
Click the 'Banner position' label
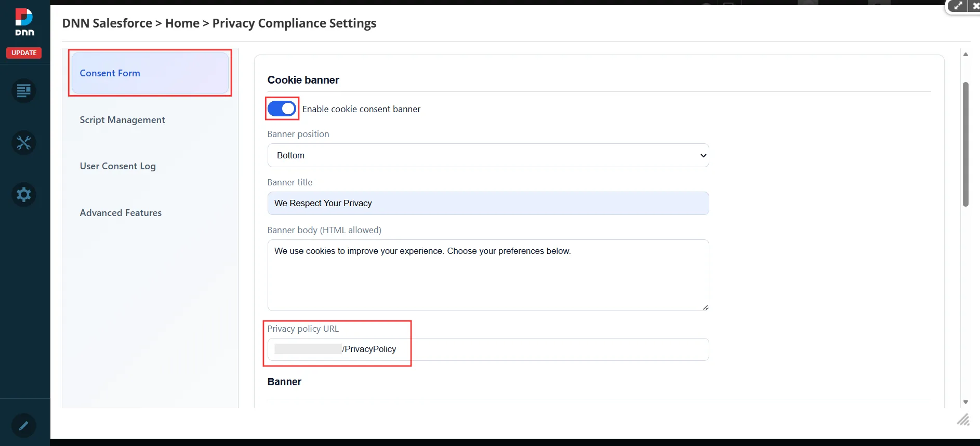[x=298, y=134]
